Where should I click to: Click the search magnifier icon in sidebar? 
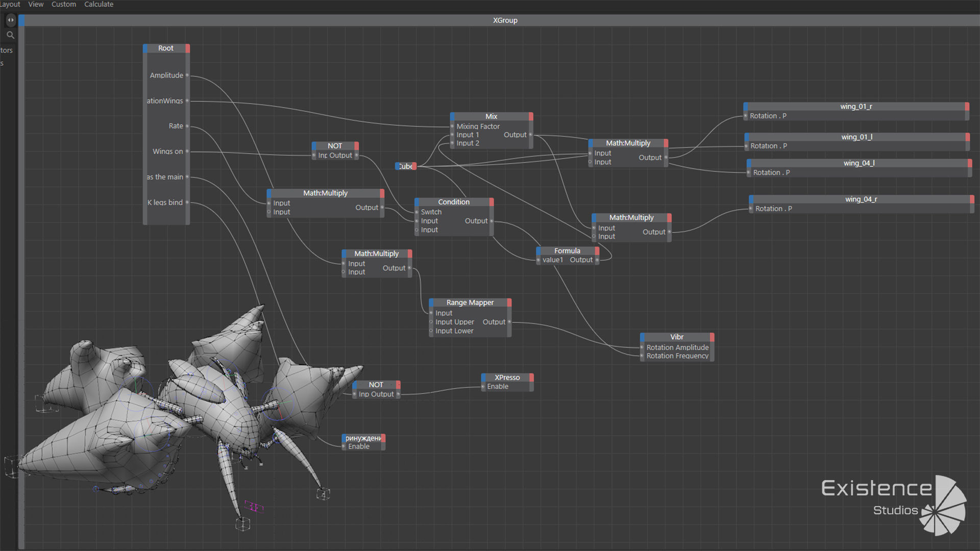(10, 35)
